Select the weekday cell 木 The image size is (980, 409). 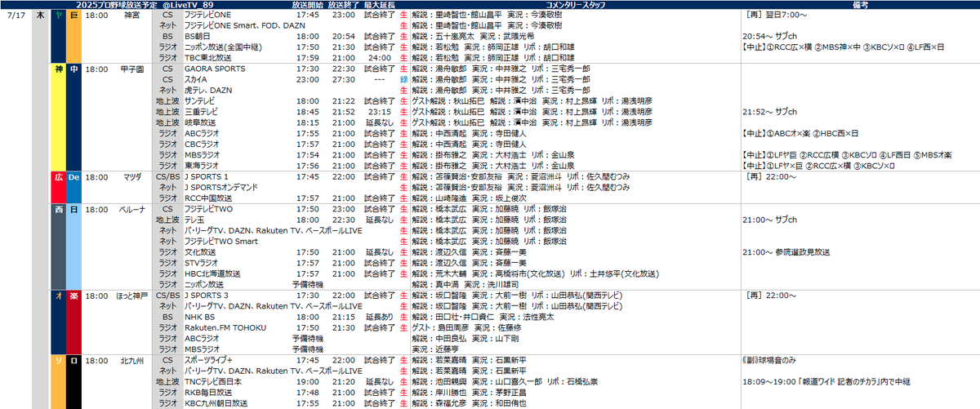tap(41, 15)
